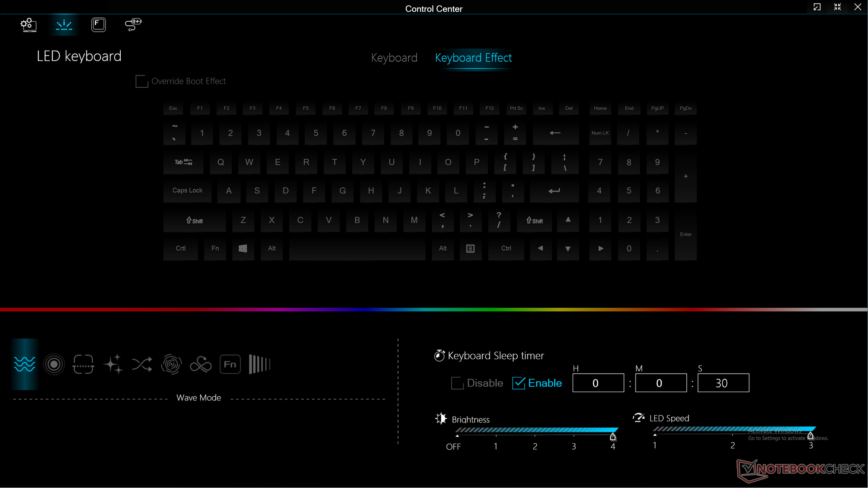Open the Keyboard Effect tab
868x488 pixels.
coord(473,58)
